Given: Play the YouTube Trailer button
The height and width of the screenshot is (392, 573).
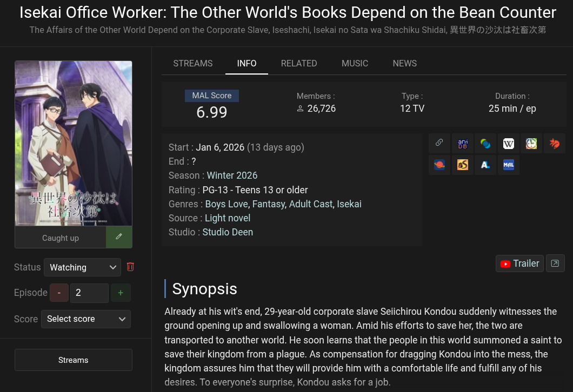Looking at the screenshot, I should click(519, 263).
